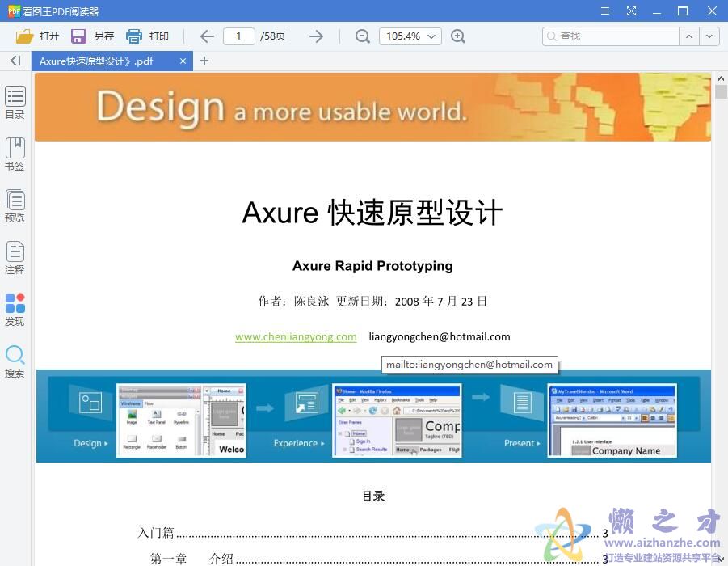Click the Axure Rapid Prototyping subtitle
This screenshot has width=728, height=566.
372,266
